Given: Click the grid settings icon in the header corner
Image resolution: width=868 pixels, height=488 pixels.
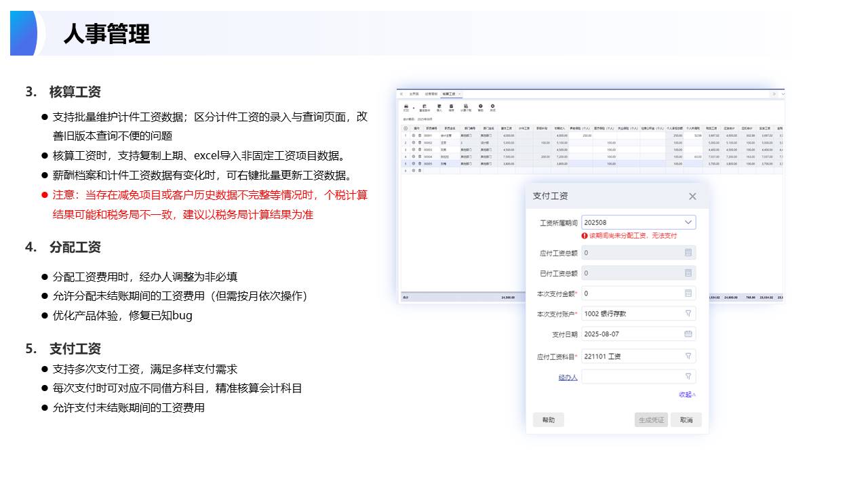Looking at the screenshot, I should [x=406, y=128].
